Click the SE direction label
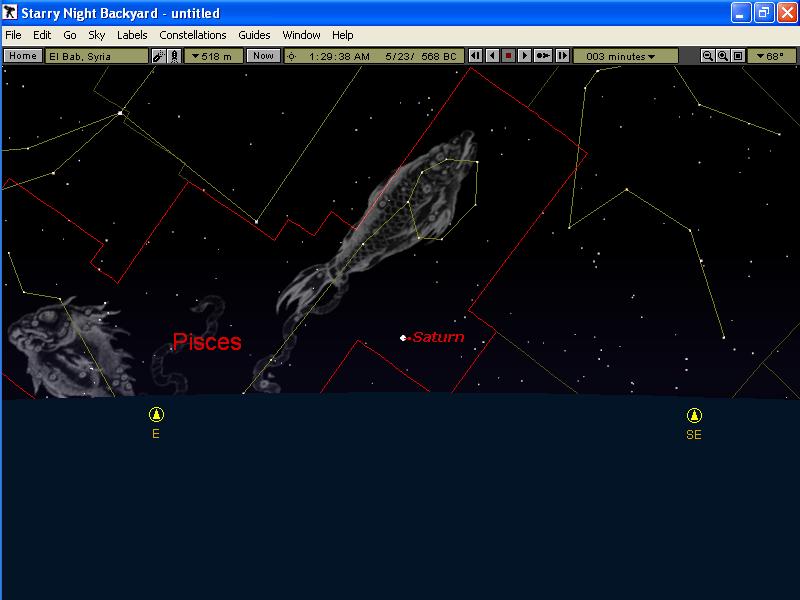Viewport: 800px width, 600px height. [x=693, y=435]
